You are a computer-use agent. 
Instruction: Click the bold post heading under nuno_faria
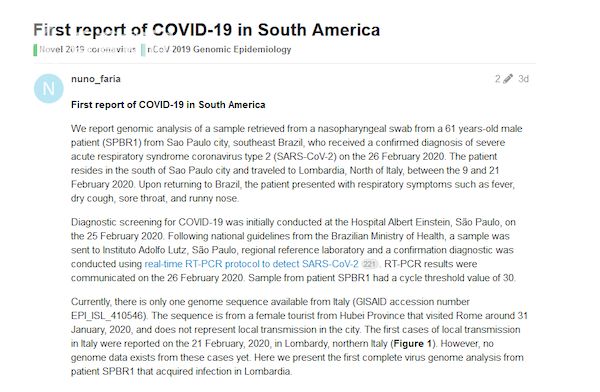point(168,105)
